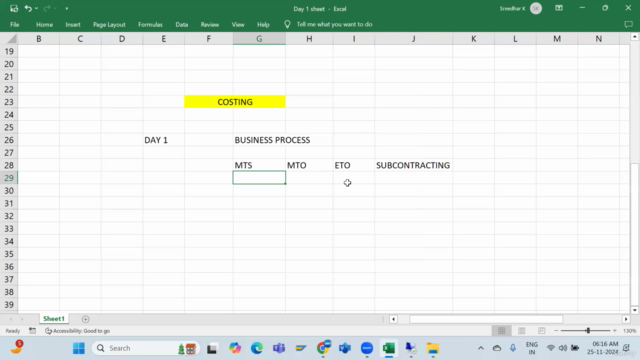Open the Comments pane icon
Screen dimensions: 640x360
point(629,24)
